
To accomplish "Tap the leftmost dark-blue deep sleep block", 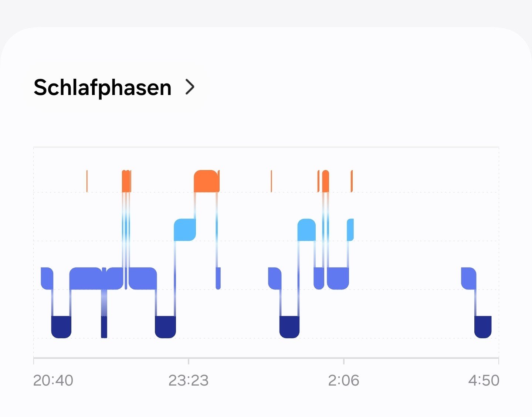I will [x=61, y=327].
